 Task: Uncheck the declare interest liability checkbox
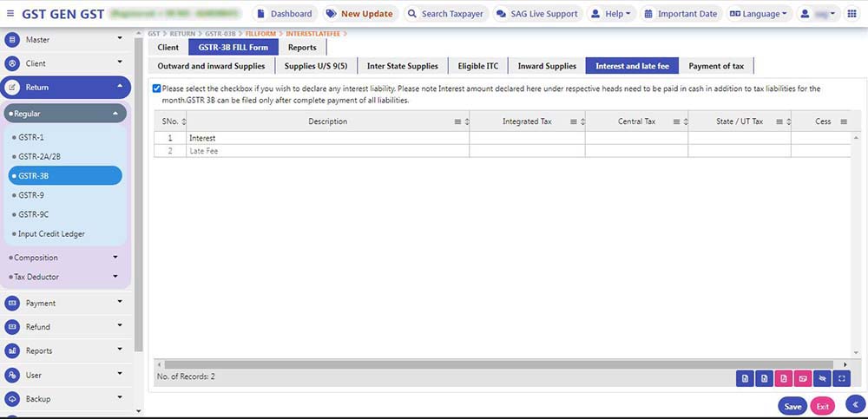point(156,88)
